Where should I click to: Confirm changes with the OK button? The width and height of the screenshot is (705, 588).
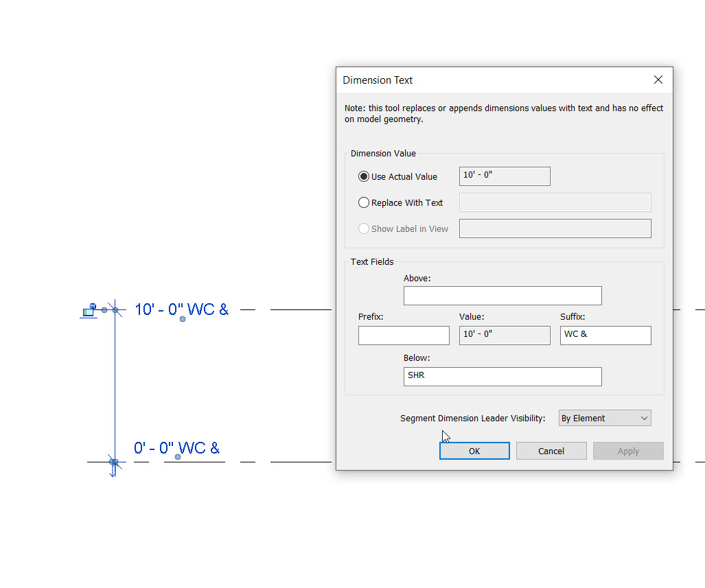pyautogui.click(x=474, y=451)
